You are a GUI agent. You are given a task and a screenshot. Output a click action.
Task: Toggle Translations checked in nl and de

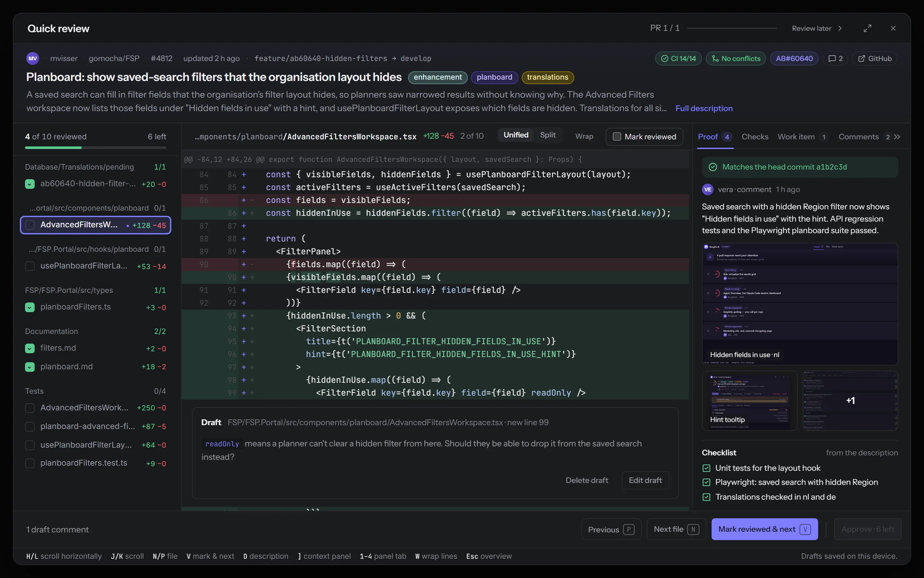(706, 497)
